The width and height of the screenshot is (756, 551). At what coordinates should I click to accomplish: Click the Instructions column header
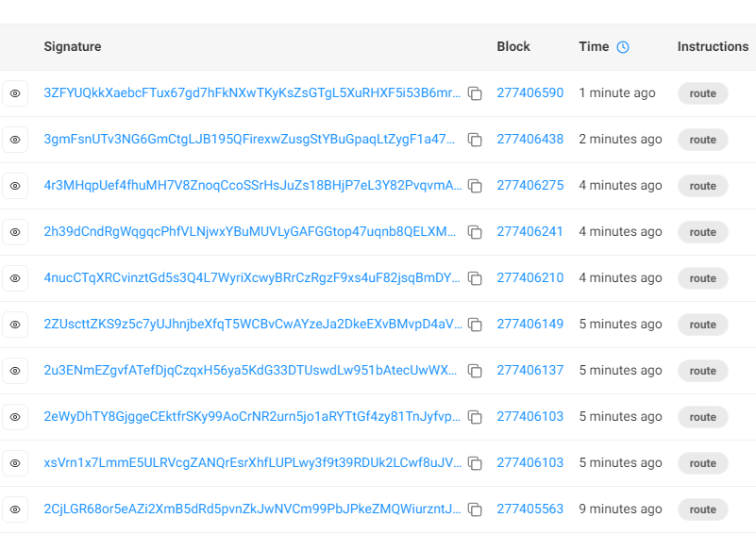pyautogui.click(x=713, y=47)
